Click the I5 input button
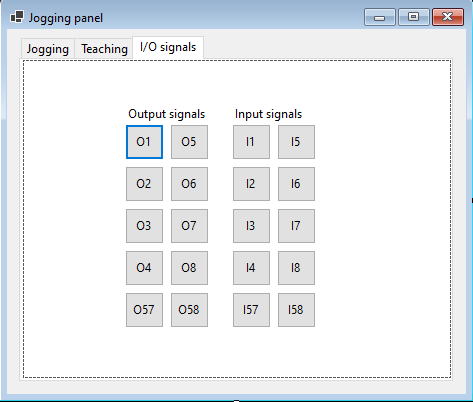The width and height of the screenshot is (473, 402). tap(296, 142)
